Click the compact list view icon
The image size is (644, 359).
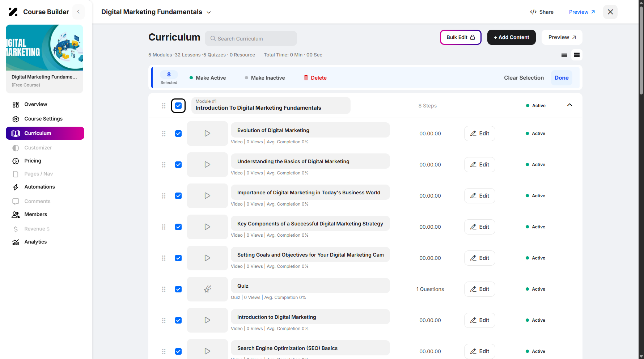(564, 55)
